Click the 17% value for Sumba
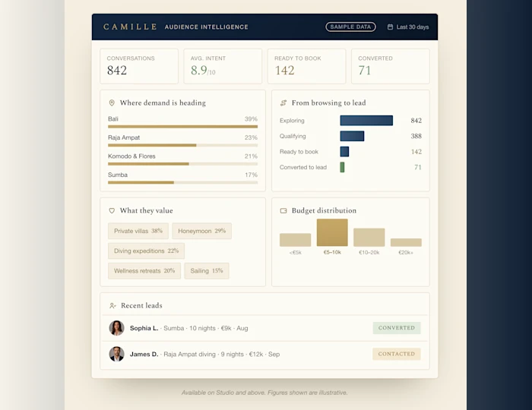 [251, 175]
